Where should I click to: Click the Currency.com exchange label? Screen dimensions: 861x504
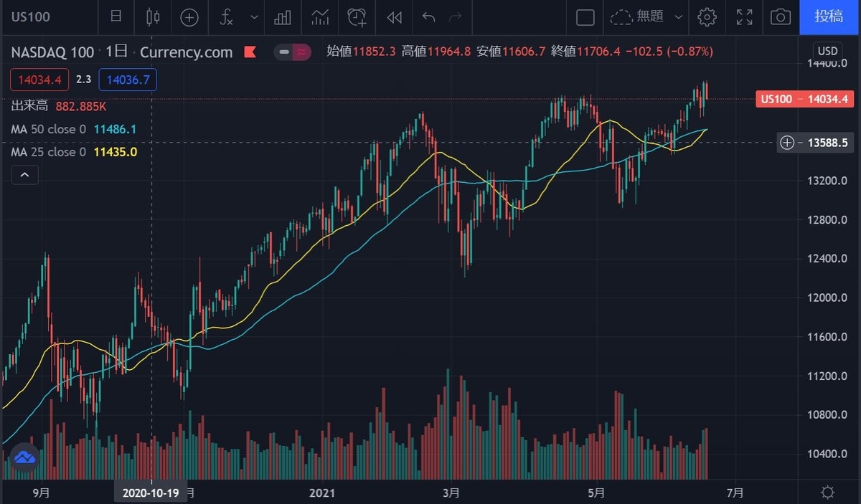[187, 52]
